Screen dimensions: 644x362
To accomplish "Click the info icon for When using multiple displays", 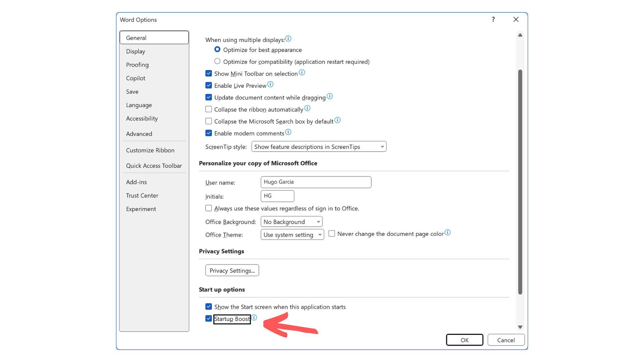I will coord(288,38).
